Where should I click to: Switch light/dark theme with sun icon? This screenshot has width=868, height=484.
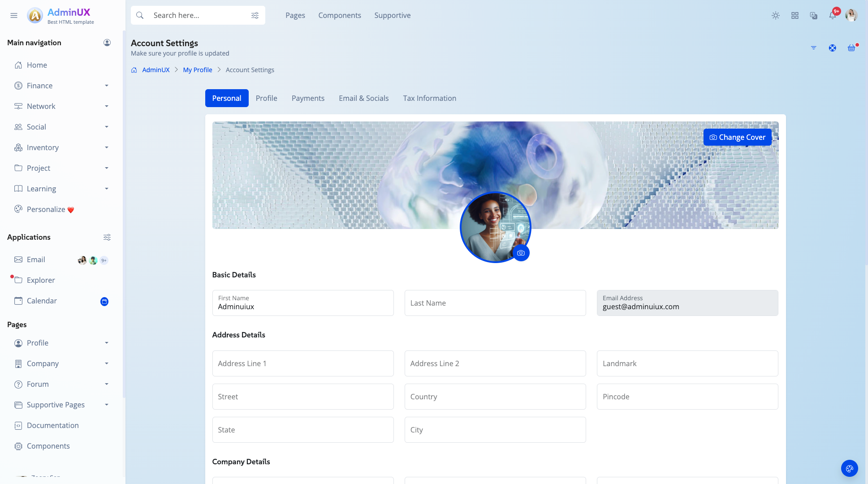(x=776, y=16)
